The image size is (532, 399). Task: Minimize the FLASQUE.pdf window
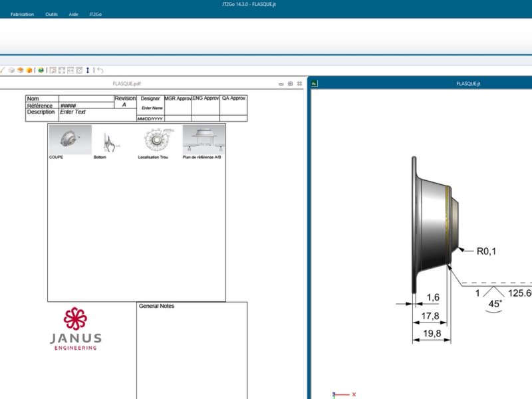[281, 84]
